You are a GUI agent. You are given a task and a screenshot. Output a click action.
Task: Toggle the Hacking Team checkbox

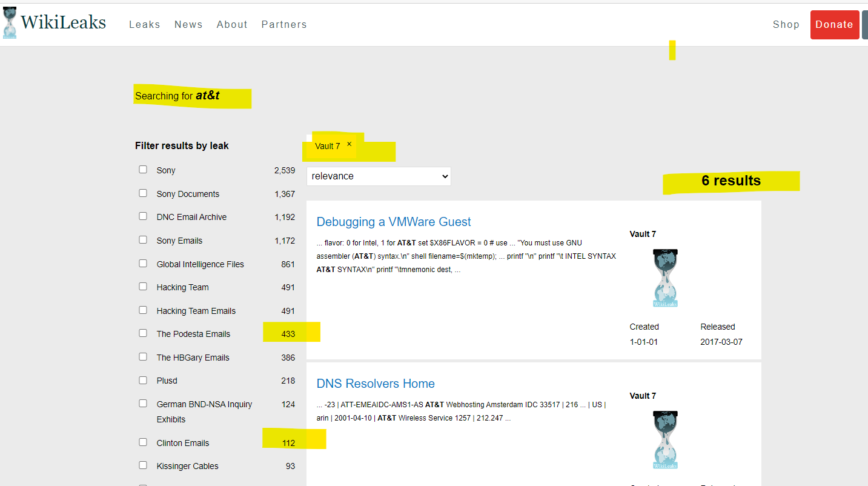143,287
